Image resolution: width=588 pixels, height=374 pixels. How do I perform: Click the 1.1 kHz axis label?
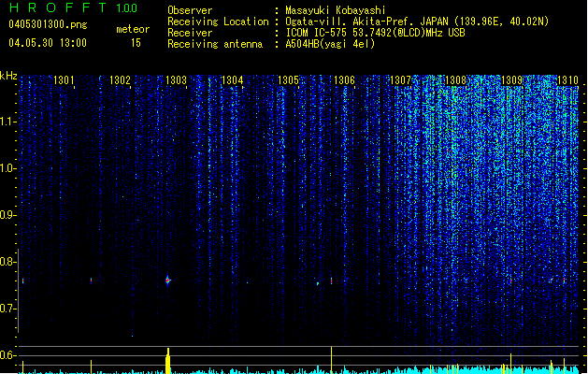[7, 122]
